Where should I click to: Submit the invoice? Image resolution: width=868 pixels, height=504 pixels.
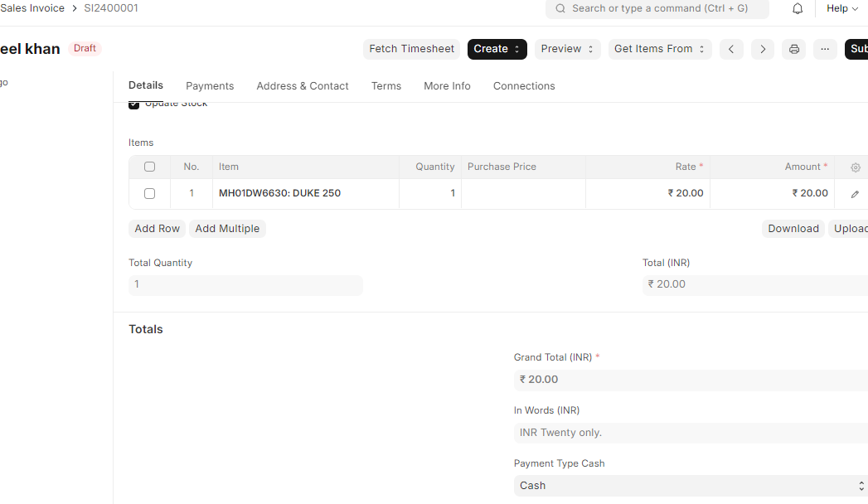[x=856, y=49]
